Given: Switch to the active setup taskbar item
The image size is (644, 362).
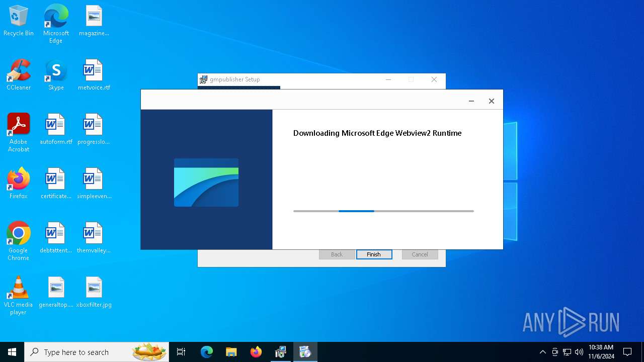Looking at the screenshot, I should (x=305, y=352).
